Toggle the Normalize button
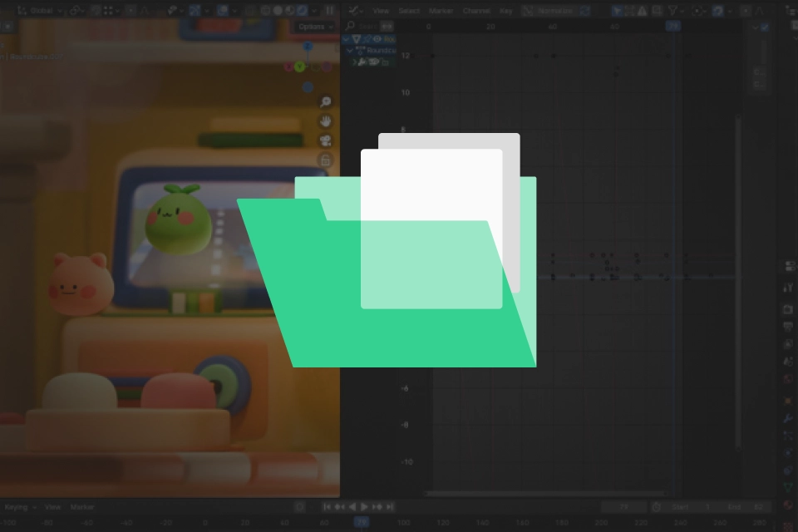The image size is (798, 532). (549, 10)
